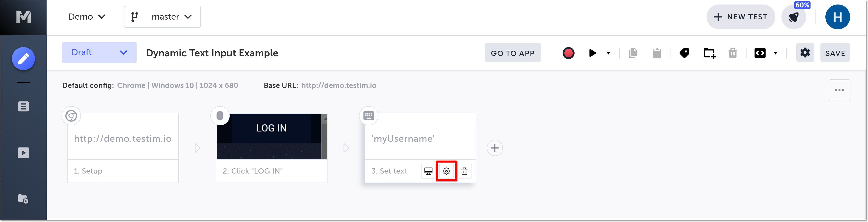This screenshot has width=868, height=222.
Task: Click the rocket progress icon
Action: pyautogui.click(x=794, y=17)
